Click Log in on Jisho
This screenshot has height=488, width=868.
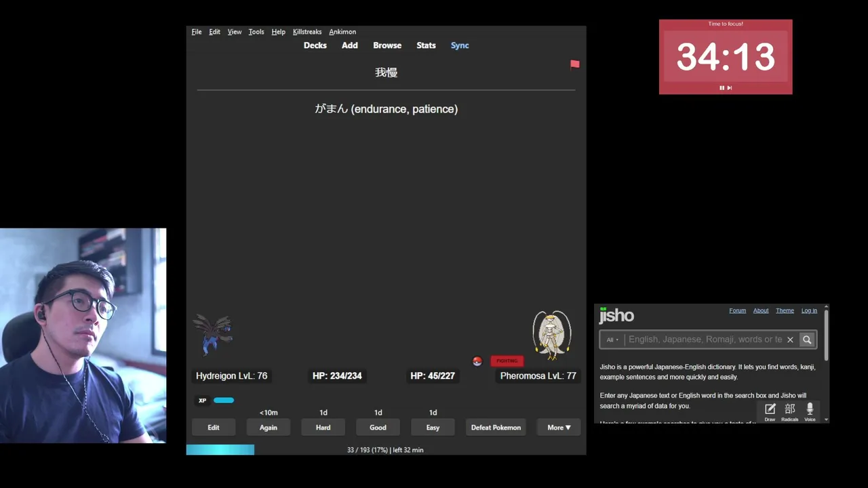810,310
